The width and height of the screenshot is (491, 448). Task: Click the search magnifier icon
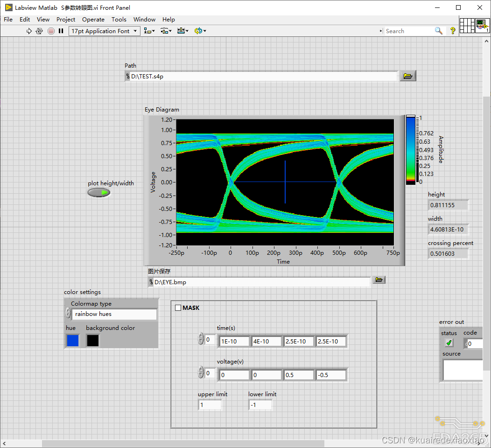tap(439, 31)
